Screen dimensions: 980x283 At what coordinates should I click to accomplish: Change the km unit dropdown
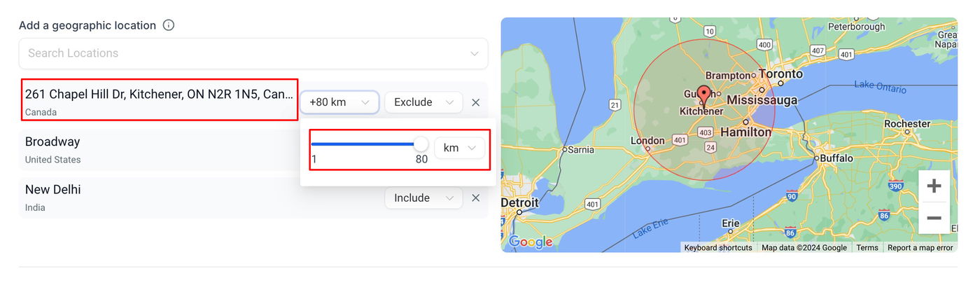[459, 148]
